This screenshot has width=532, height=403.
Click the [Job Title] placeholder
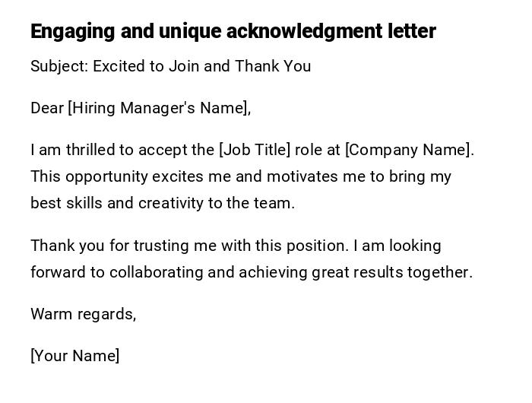coord(255,150)
